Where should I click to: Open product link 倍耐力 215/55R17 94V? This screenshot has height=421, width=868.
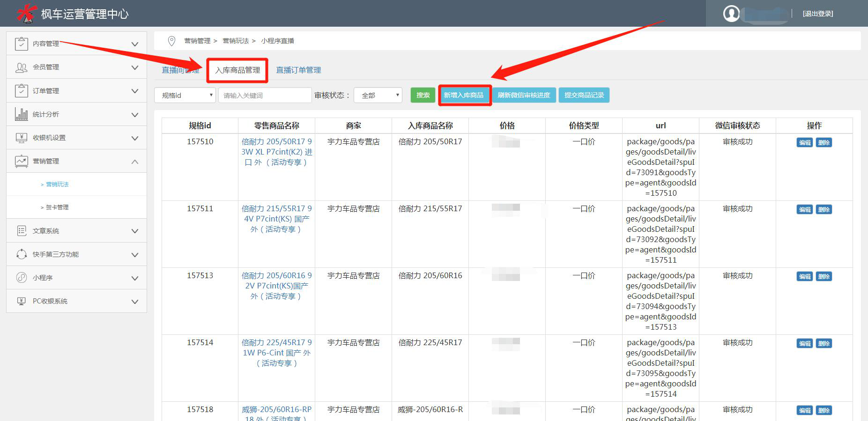pyautogui.click(x=276, y=219)
